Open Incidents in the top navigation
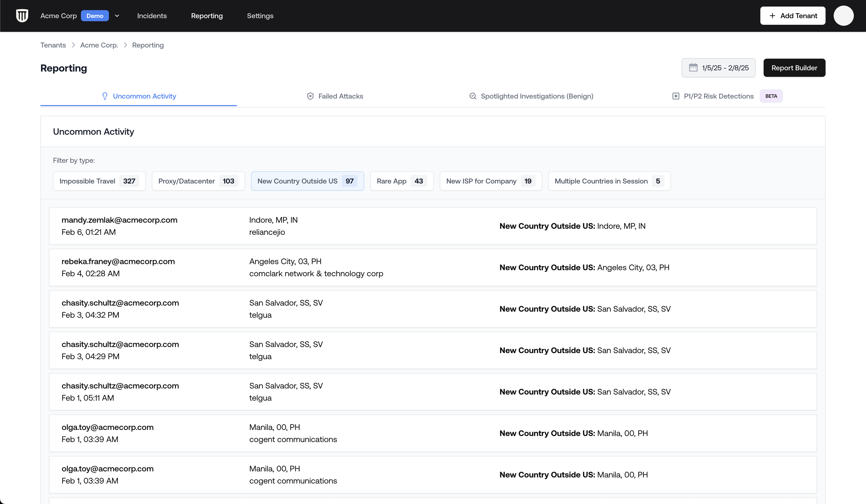Screen dimensions: 866x504 click(x=152, y=16)
